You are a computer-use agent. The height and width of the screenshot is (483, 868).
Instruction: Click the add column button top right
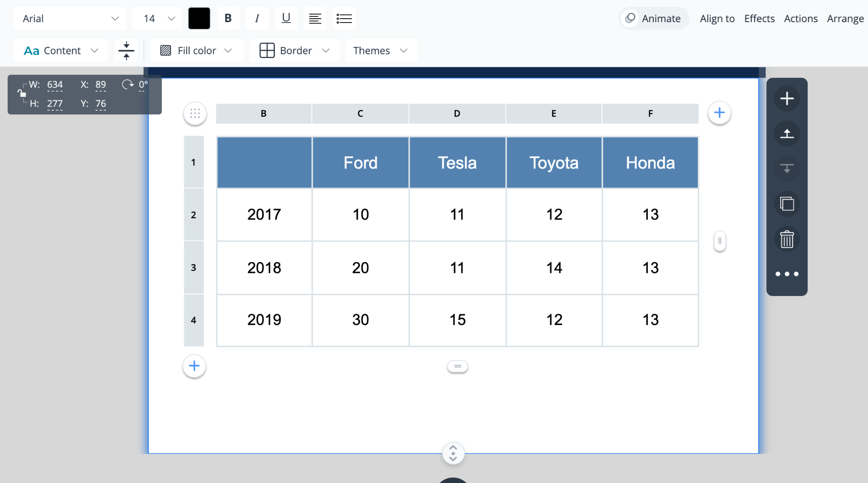[719, 113]
